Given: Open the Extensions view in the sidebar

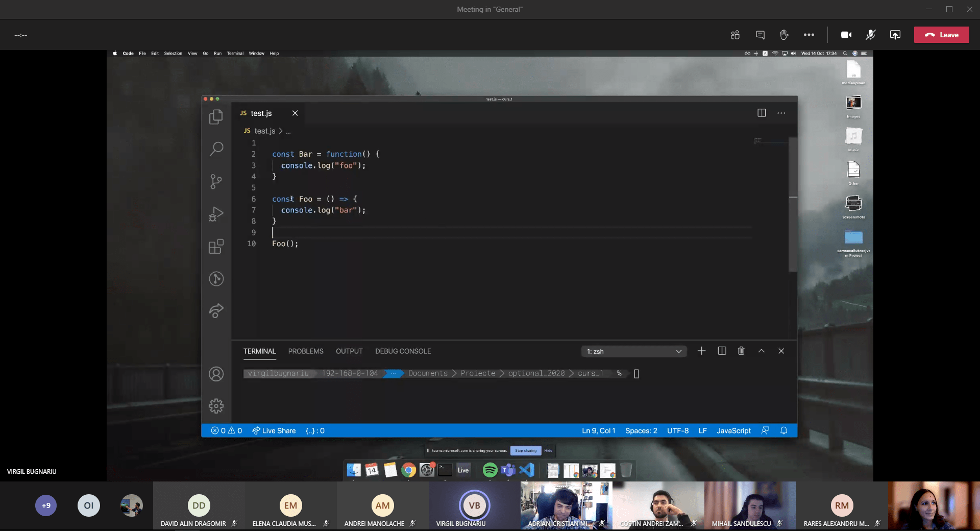Looking at the screenshot, I should [x=216, y=247].
